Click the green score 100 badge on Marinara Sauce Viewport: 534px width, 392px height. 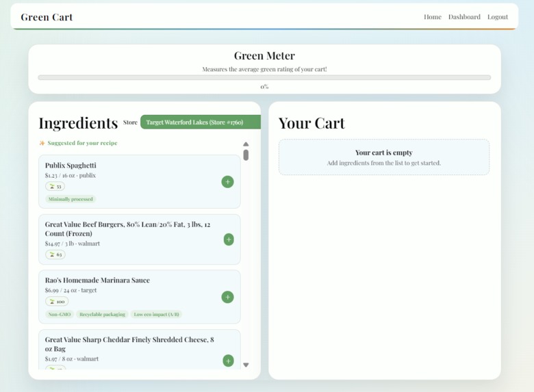57,302
